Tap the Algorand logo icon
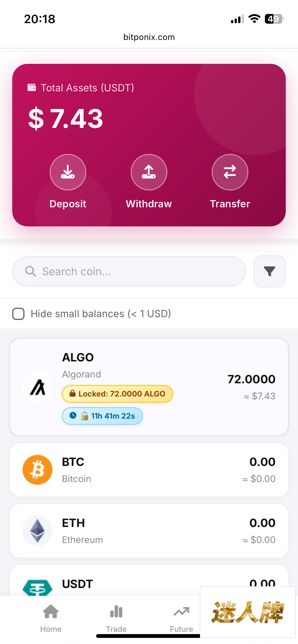This screenshot has width=298, height=644. pyautogui.click(x=37, y=387)
